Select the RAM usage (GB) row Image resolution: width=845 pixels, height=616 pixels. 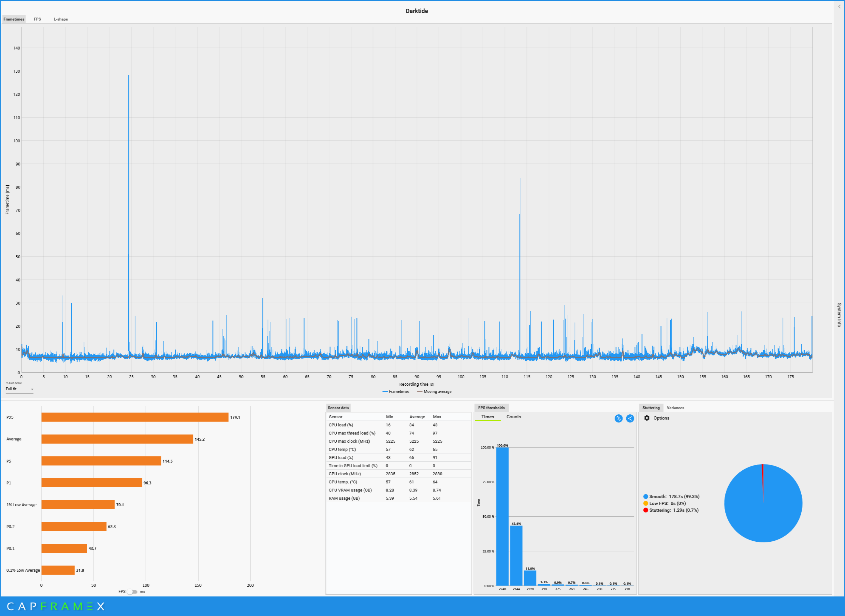[x=399, y=498]
